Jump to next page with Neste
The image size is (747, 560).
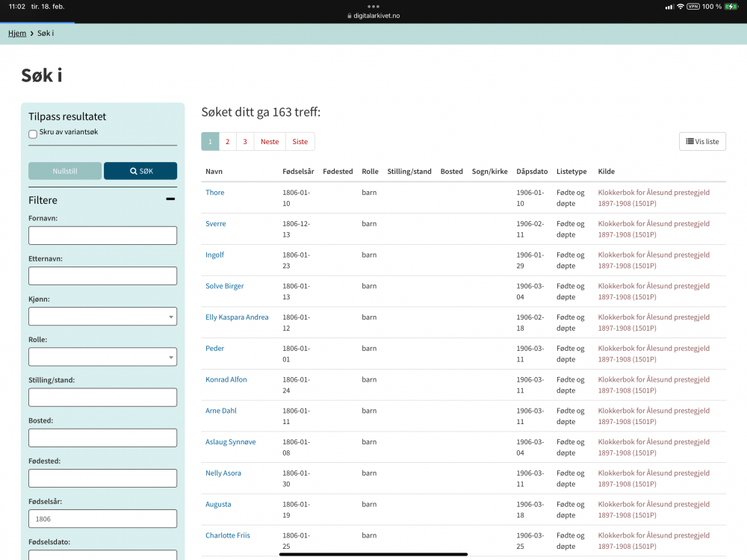pos(270,142)
